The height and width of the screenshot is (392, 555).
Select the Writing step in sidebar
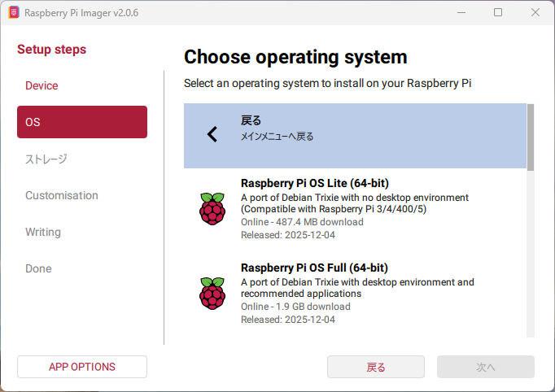pos(43,232)
